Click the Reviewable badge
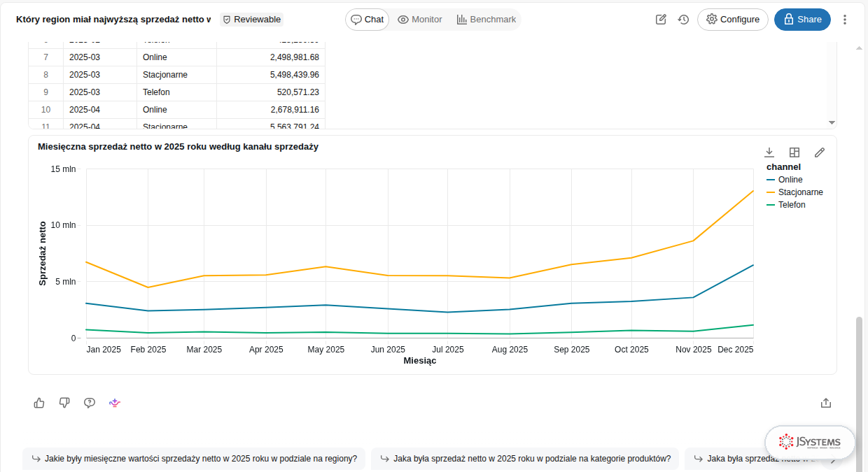The image size is (868, 472). click(x=252, y=20)
